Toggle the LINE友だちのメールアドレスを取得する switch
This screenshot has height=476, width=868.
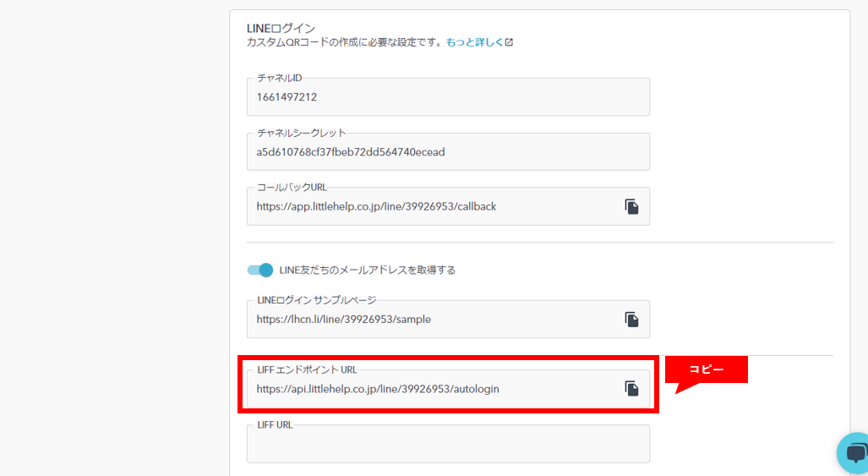point(260,270)
